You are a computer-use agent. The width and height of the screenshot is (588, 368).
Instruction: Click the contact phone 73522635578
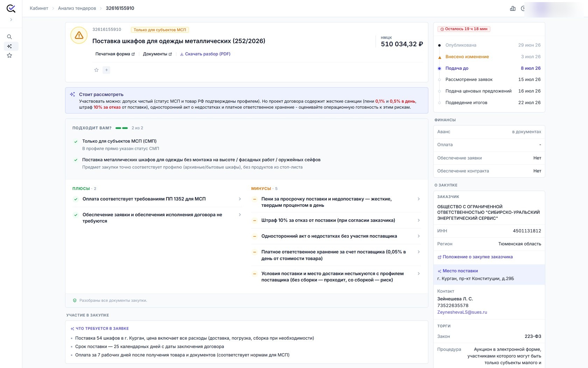tap(453, 306)
